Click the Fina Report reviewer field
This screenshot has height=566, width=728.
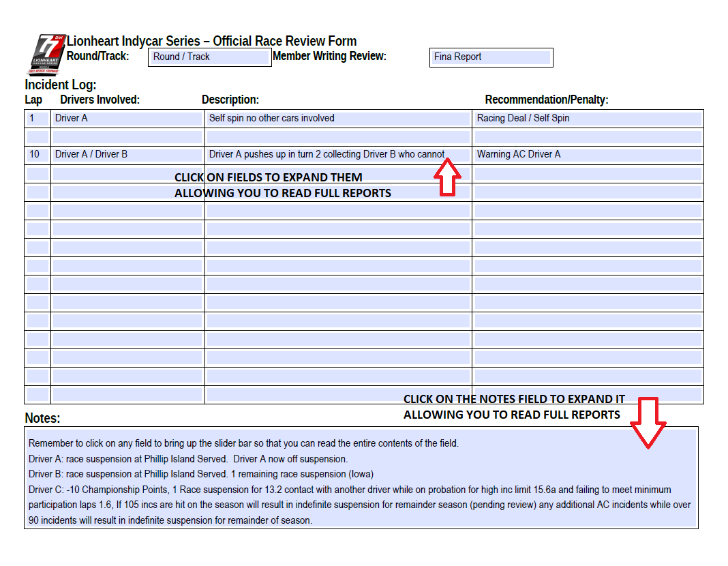click(x=491, y=57)
